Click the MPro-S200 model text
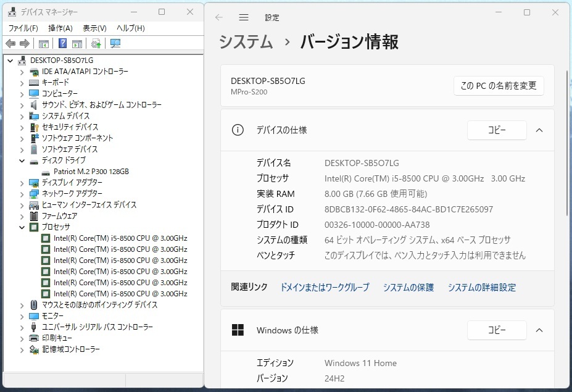This screenshot has width=572, height=392. click(249, 92)
